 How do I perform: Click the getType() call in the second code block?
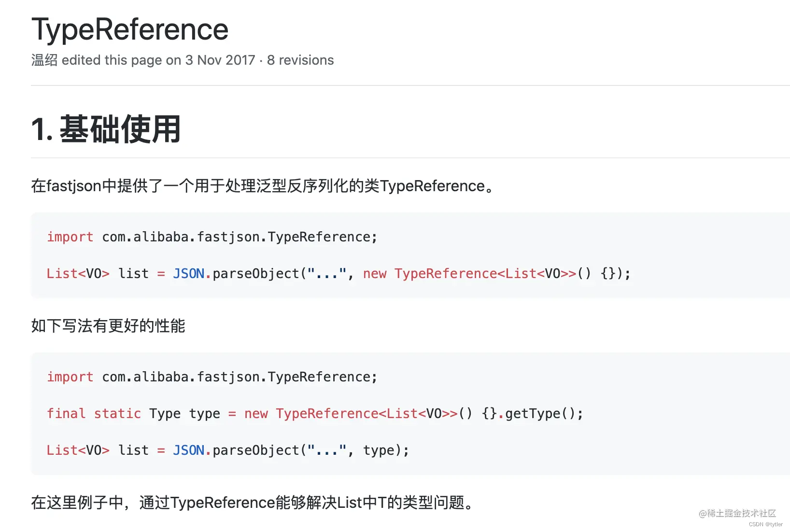coord(540,414)
